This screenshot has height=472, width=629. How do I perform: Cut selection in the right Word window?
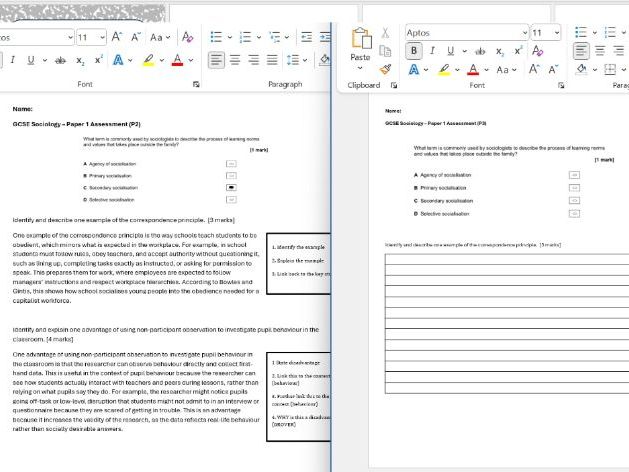385,33
